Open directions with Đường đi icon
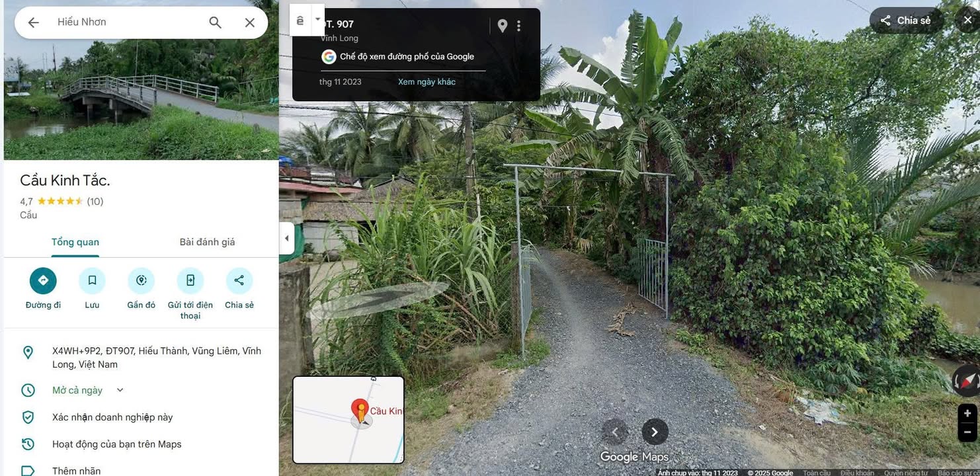 click(x=43, y=280)
